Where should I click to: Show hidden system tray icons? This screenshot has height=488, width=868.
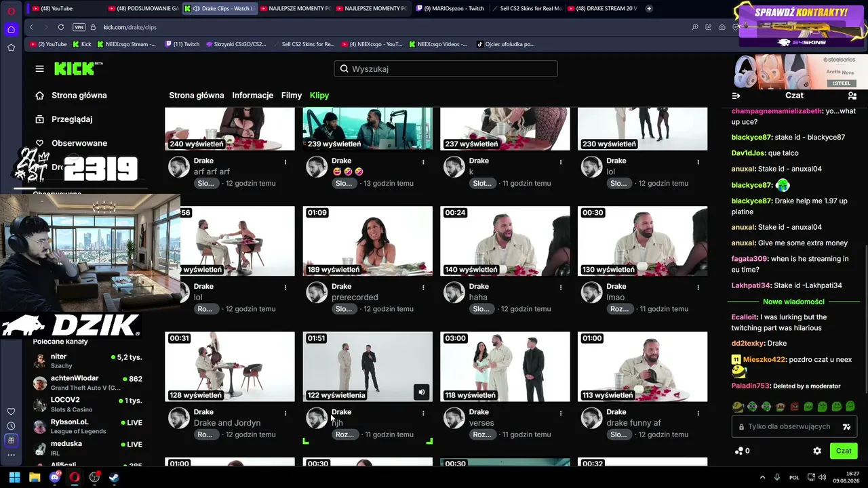[x=762, y=477]
